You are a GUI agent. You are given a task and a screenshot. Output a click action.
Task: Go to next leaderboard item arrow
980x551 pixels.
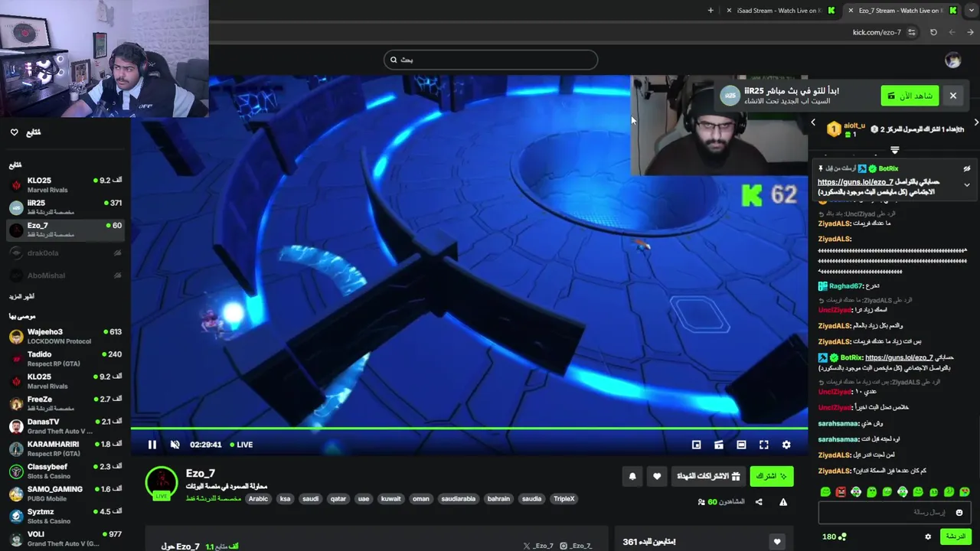(x=976, y=122)
